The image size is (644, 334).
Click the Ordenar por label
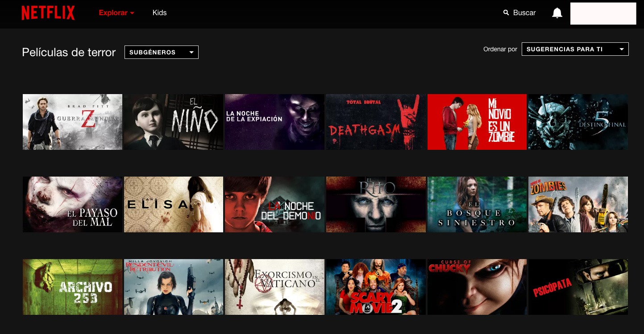coord(500,49)
